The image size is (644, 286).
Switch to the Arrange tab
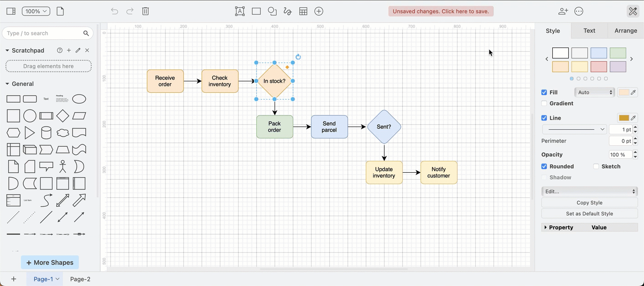point(625,30)
